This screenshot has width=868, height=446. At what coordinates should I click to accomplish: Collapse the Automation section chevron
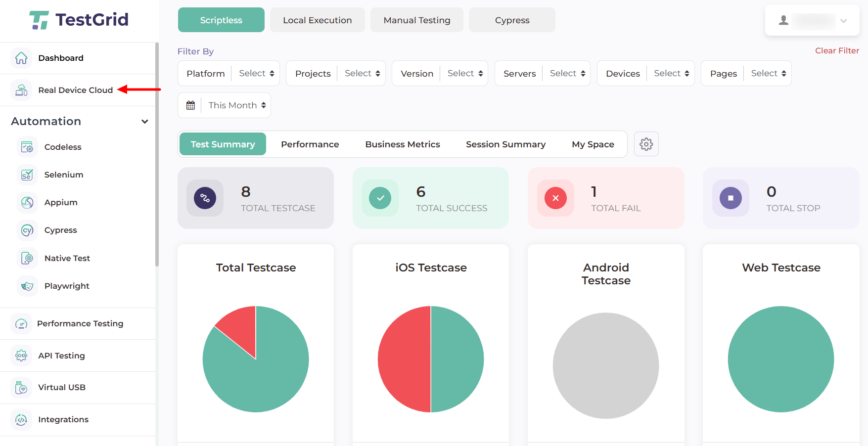144,122
